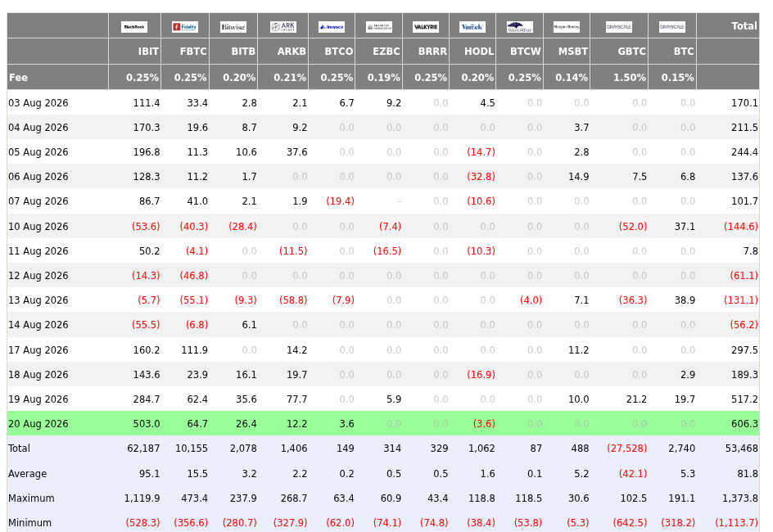The width and height of the screenshot is (773, 532).
Task: Click the 606.3 total for 20 Aug
Action: pos(744,424)
